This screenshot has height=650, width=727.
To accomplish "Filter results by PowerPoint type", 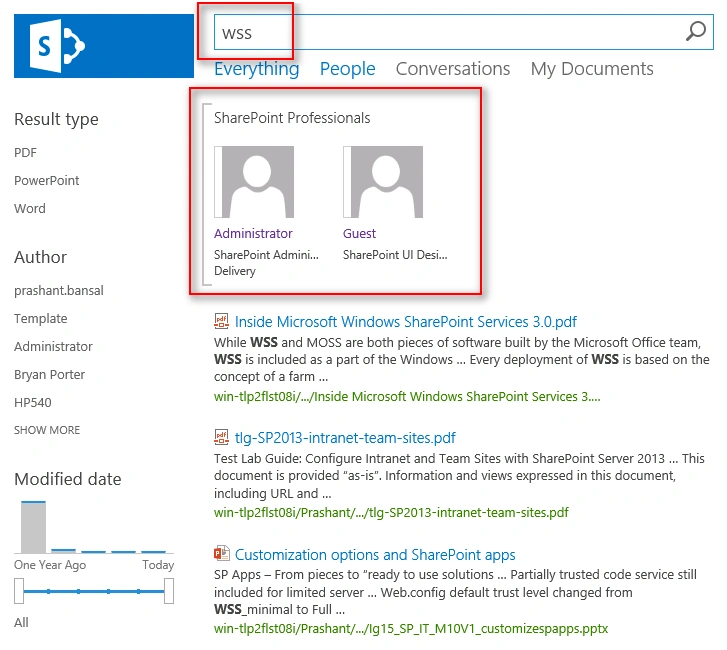I will pyautogui.click(x=46, y=180).
